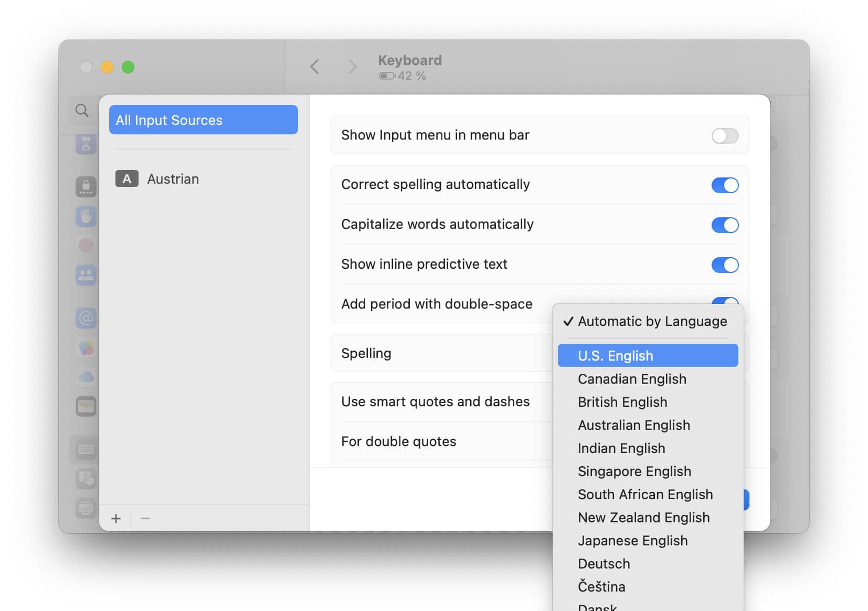Select Deutsch from the language menu

click(x=604, y=564)
